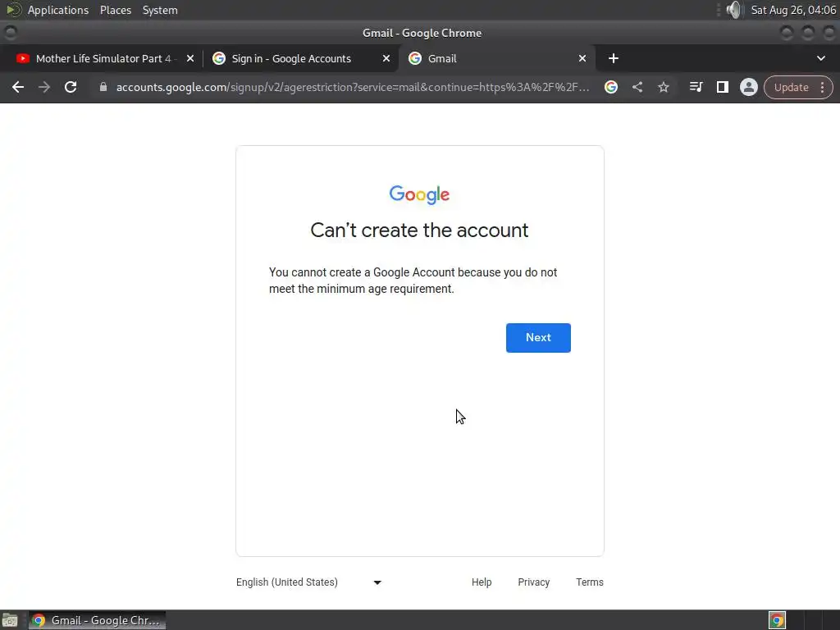Screen dimensions: 840x630
Task: Bookmark this tab with star icon
Action: click(x=663, y=87)
